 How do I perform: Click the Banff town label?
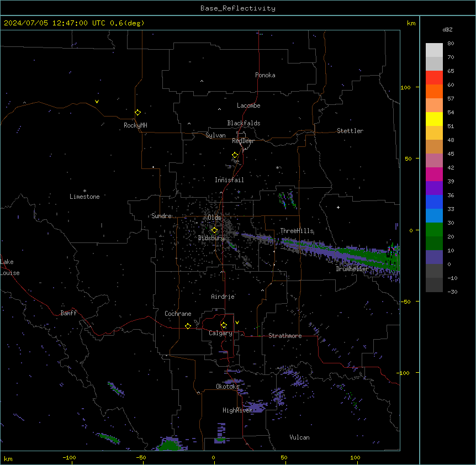(x=68, y=313)
